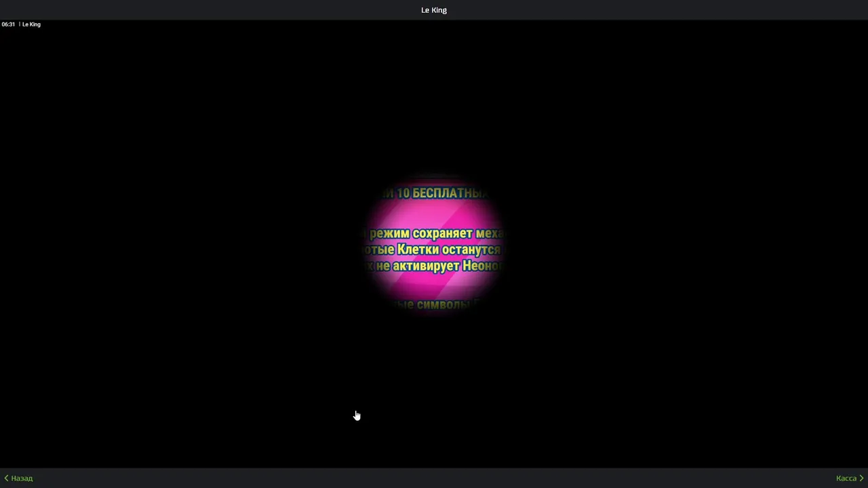Click the 'Клетки останутся' text line

448,250
